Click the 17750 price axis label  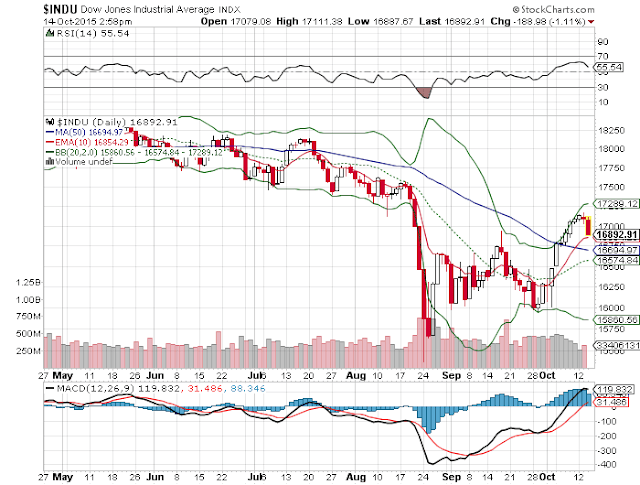pyautogui.click(x=611, y=168)
